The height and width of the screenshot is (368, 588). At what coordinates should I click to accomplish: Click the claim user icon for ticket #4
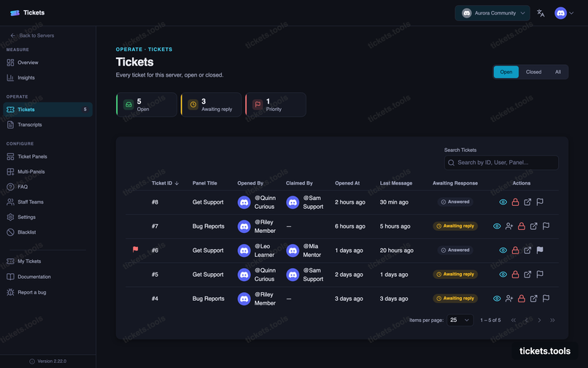pos(509,299)
